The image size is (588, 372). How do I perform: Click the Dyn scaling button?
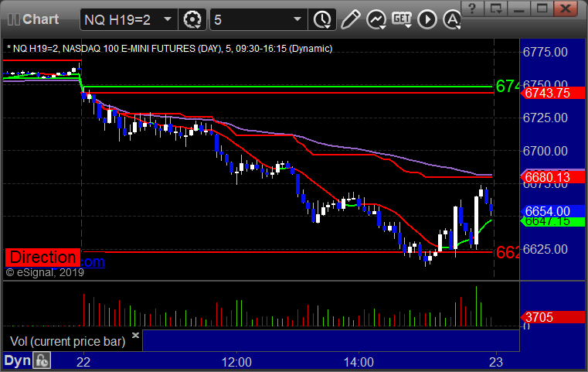pyautogui.click(x=17, y=360)
